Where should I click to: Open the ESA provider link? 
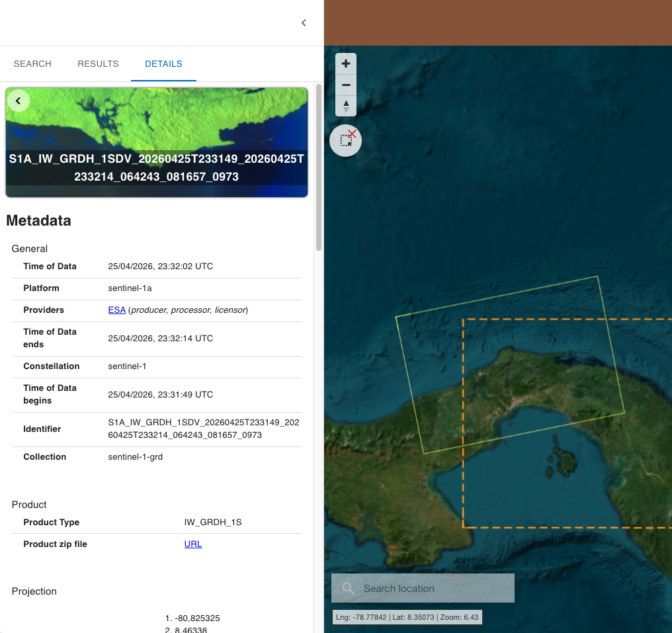pos(116,310)
